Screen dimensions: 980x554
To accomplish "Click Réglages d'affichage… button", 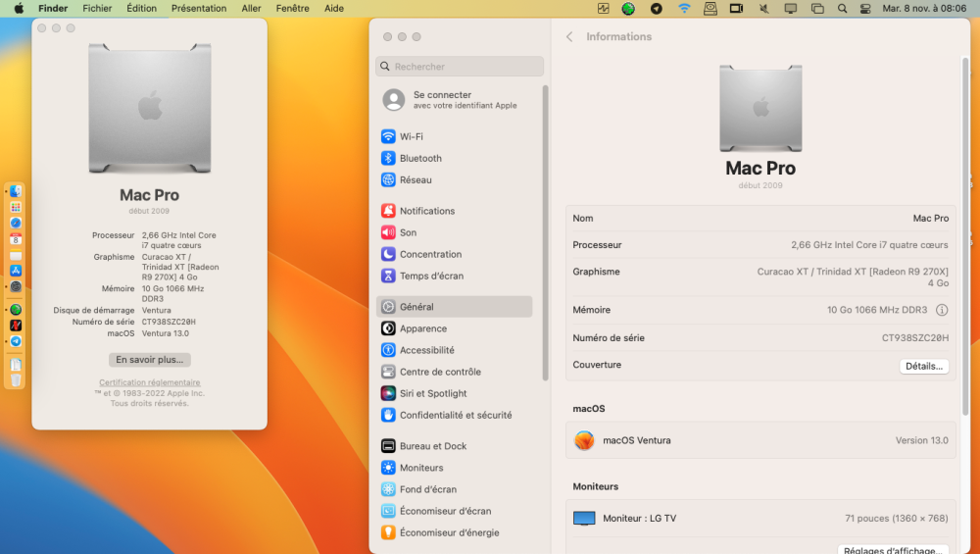I will tap(893, 550).
